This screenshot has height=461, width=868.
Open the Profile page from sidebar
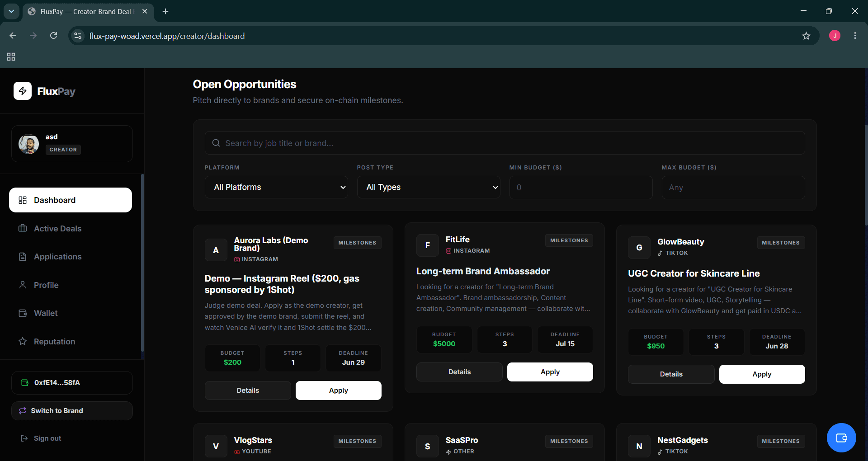click(x=71, y=285)
